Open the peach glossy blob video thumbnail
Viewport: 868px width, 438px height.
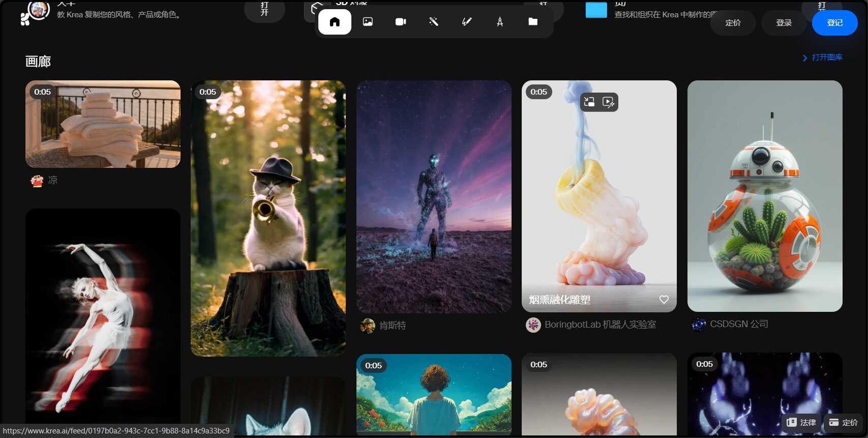(599, 394)
